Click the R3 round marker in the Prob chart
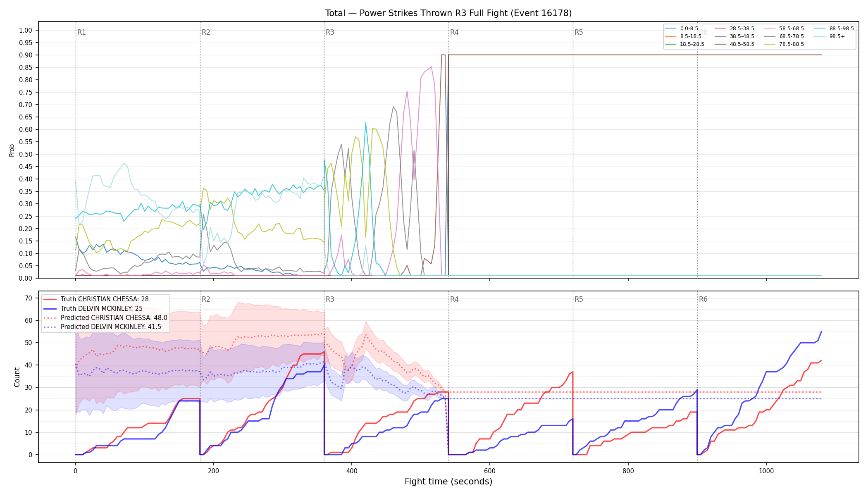Screen dimensions: 868x496 [x=330, y=32]
